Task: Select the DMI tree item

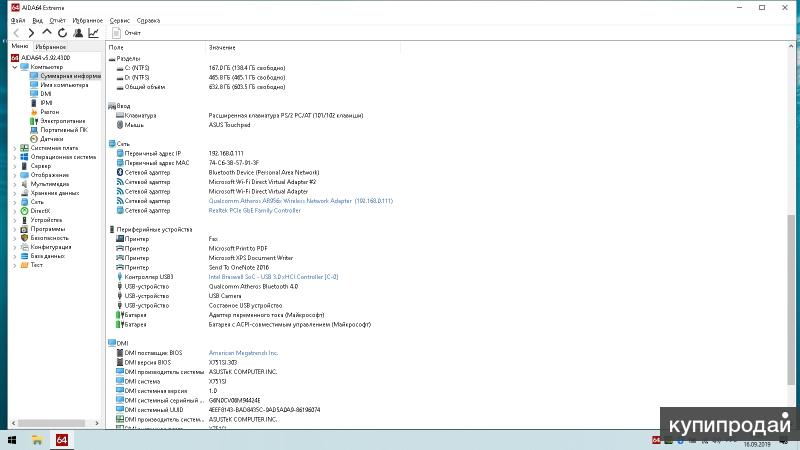Action: [41, 94]
